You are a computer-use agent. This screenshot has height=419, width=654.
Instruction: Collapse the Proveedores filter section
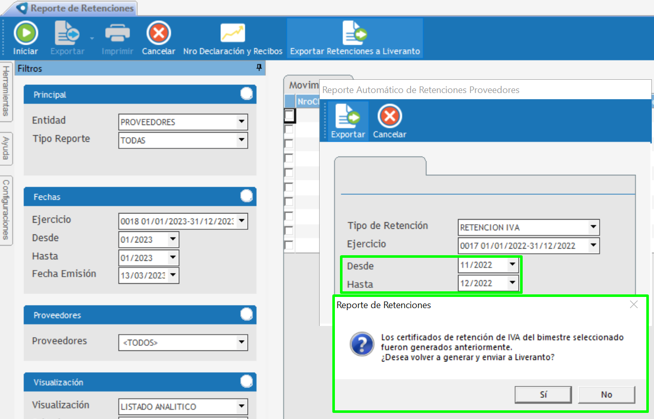pos(247,314)
